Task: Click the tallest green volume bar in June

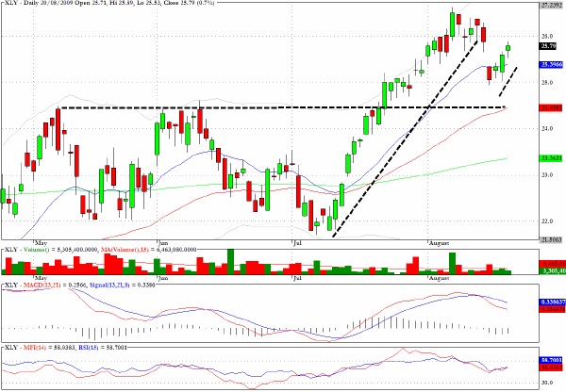Action: (231, 261)
